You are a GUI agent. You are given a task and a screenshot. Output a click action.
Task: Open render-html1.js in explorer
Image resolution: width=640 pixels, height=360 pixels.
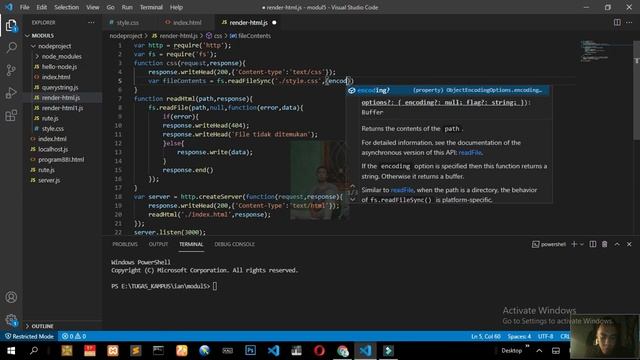[62, 108]
